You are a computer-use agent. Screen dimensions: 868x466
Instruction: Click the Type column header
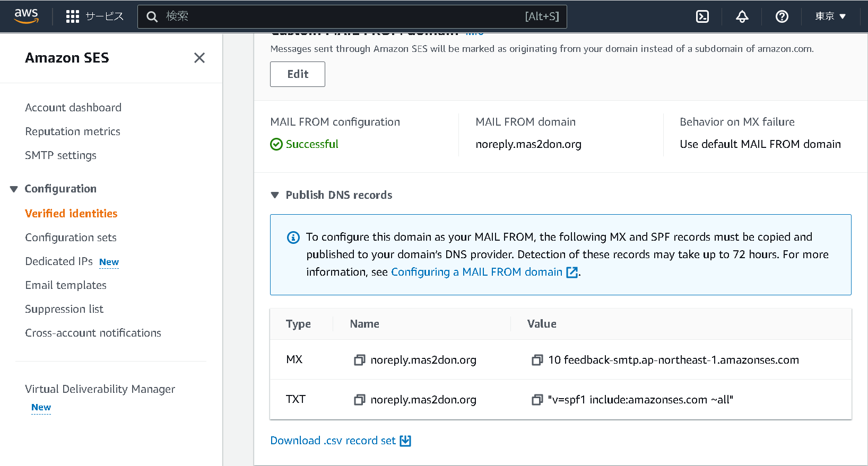tap(298, 324)
